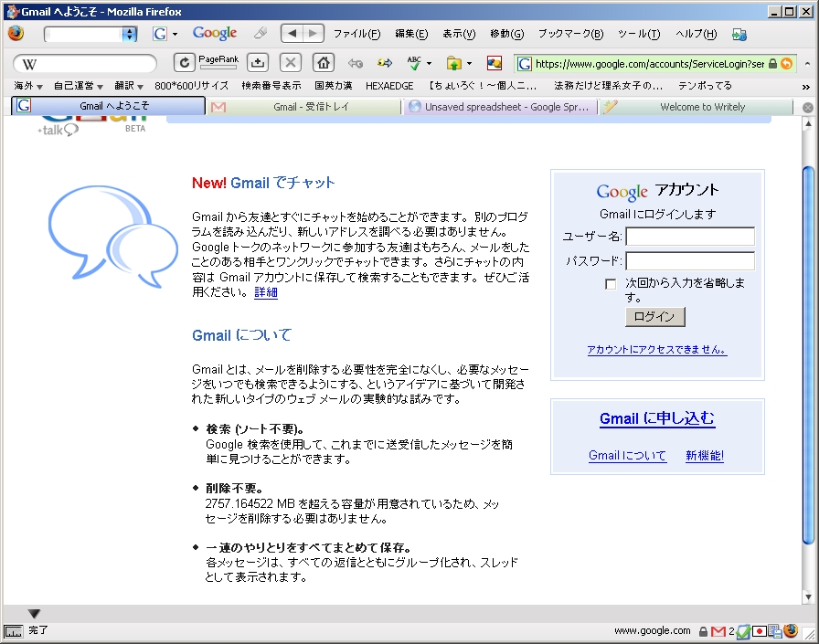Click the Gmail notifier envelope in status bar
Viewport: 819px width, 644px height.
pyautogui.click(x=718, y=631)
